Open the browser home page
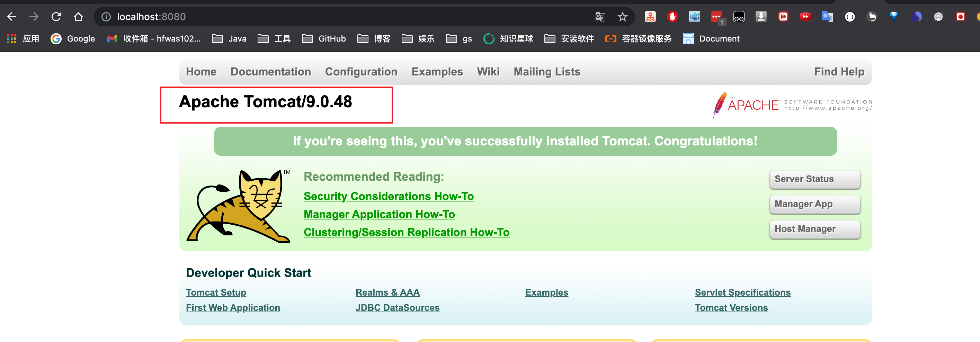 tap(78, 17)
